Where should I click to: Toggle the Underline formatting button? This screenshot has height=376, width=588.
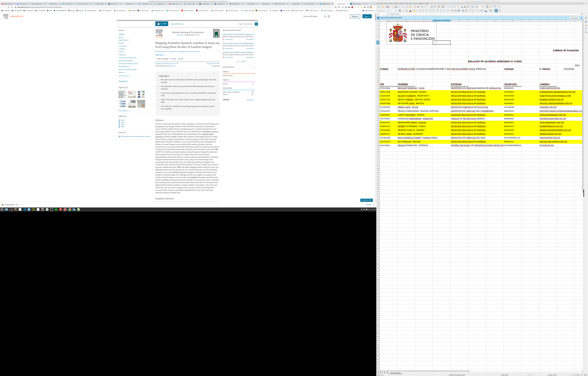(406, 11)
